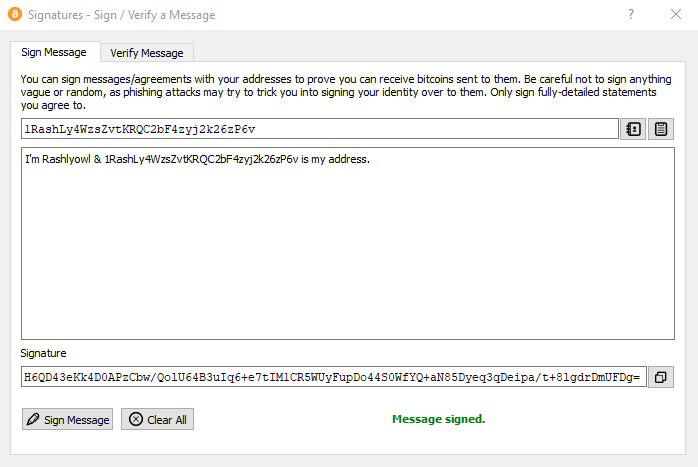Click the Bitcoin logo in title bar

[x=15, y=14]
